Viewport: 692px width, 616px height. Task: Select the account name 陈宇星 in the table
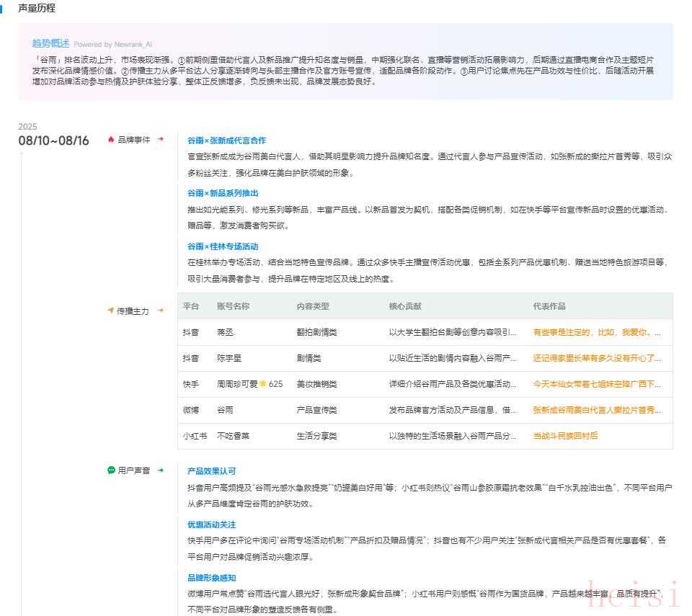tap(229, 358)
